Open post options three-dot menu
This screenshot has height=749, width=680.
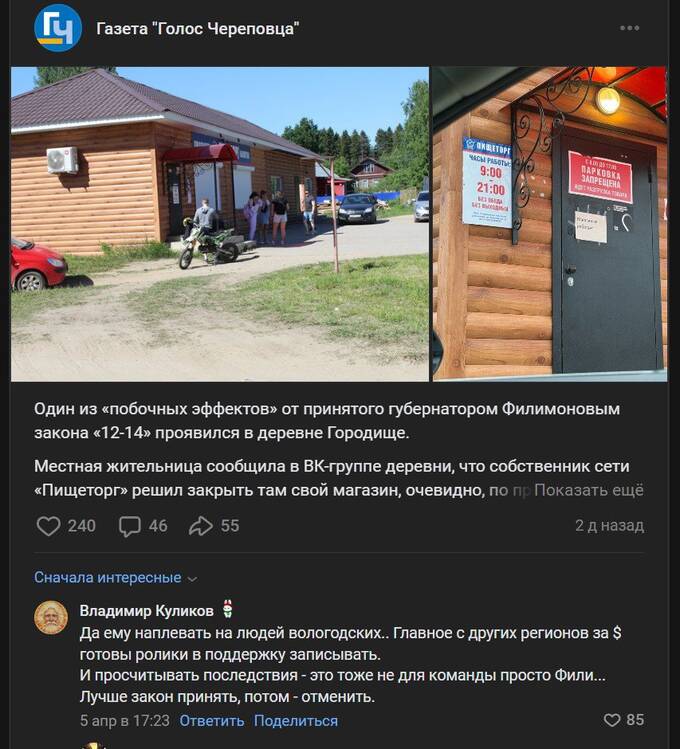(629, 28)
